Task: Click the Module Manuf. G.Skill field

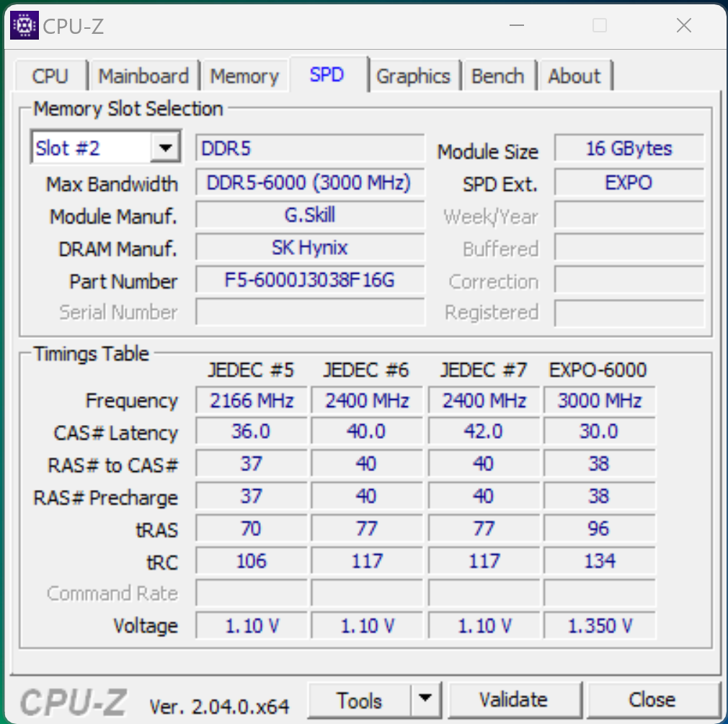Action: pos(310,215)
